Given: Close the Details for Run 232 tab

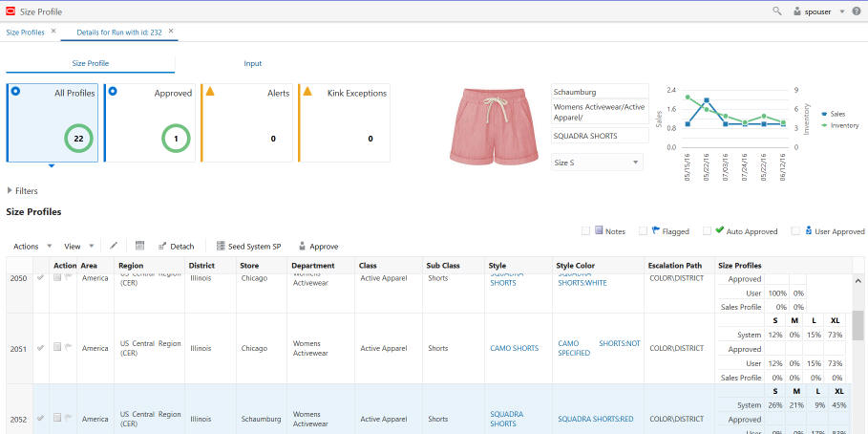Looking at the screenshot, I should (x=171, y=31).
